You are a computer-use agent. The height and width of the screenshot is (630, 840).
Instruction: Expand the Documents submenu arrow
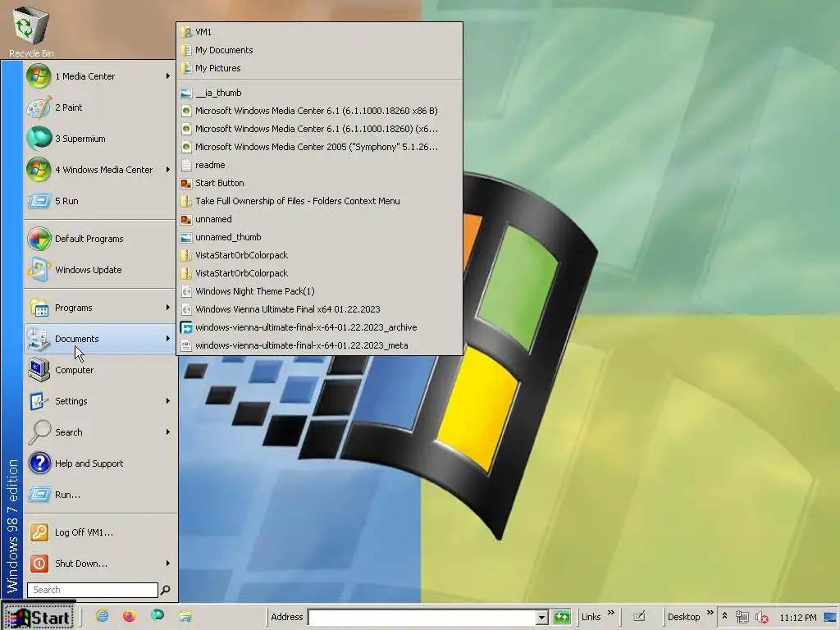pos(167,339)
